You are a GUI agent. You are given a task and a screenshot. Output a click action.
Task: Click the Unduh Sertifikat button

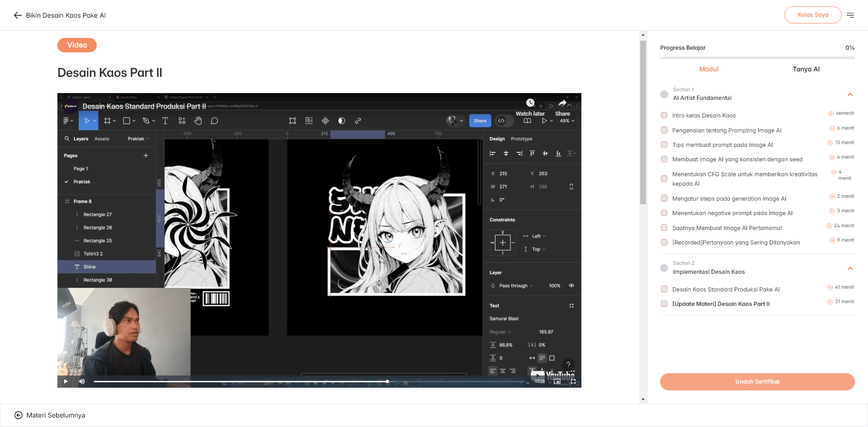point(757,382)
